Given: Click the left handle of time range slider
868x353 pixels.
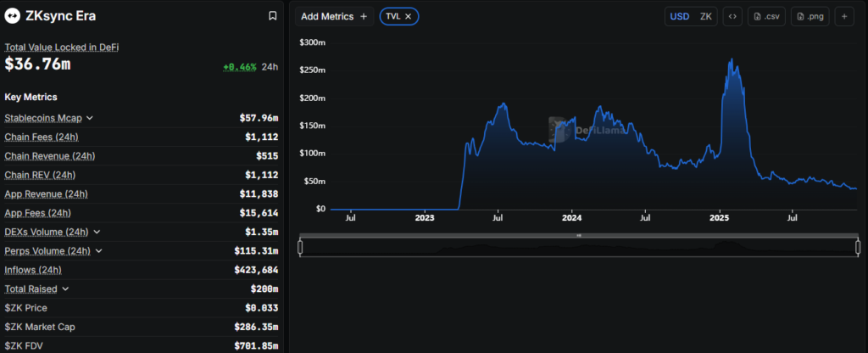Looking at the screenshot, I should click(300, 247).
